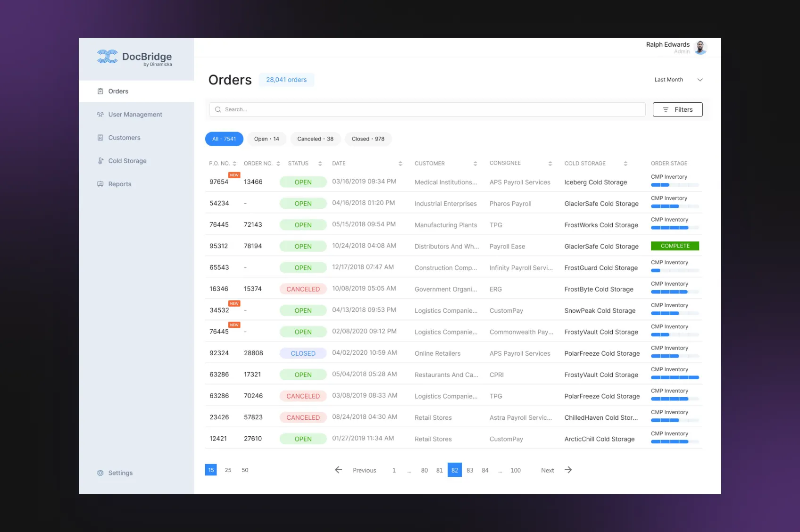Show 50 rows per page
The image size is (800, 532).
245,470
